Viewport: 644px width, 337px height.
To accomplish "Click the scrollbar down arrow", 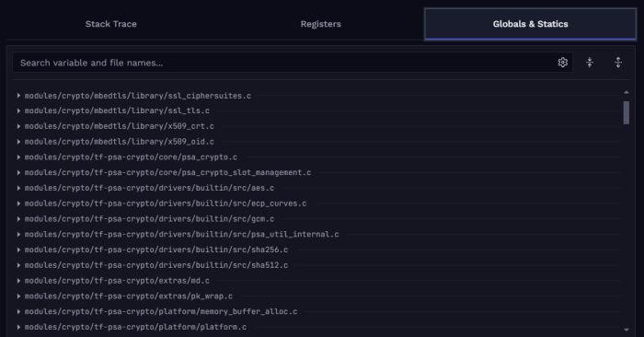I will [x=627, y=330].
